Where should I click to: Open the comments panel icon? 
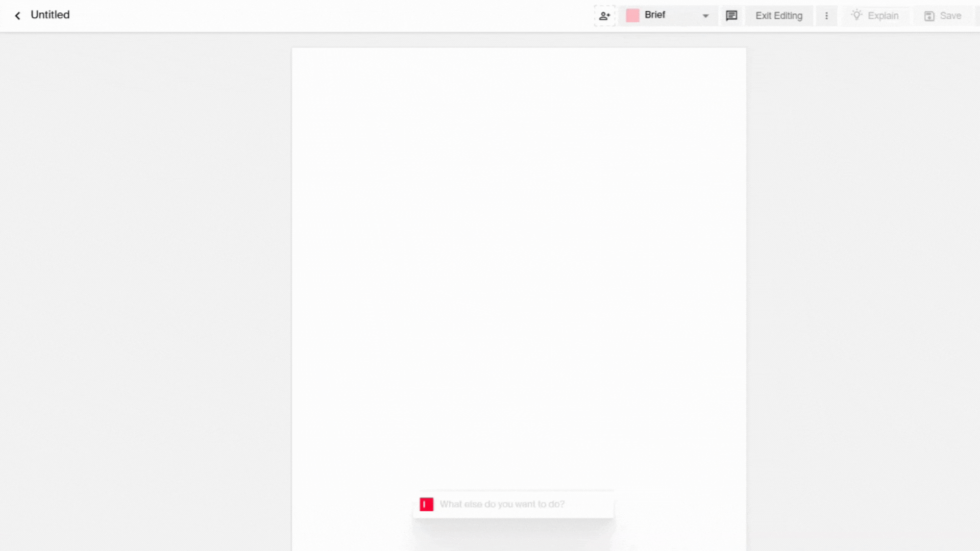731,16
